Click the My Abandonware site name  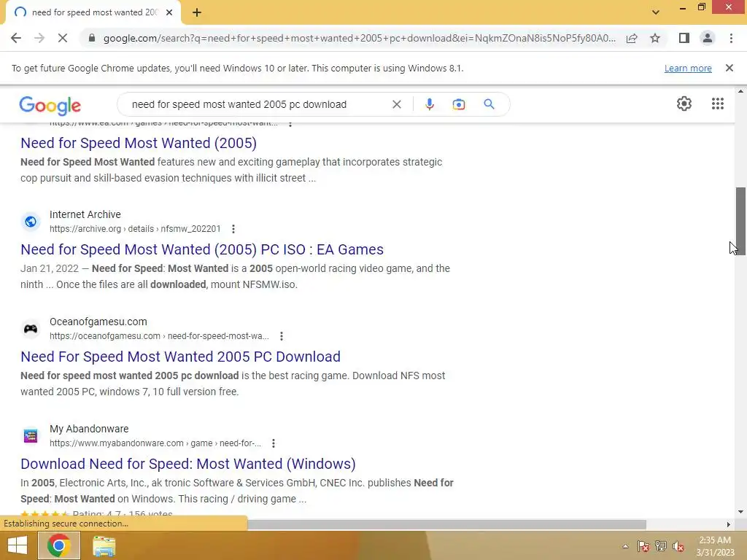point(89,429)
